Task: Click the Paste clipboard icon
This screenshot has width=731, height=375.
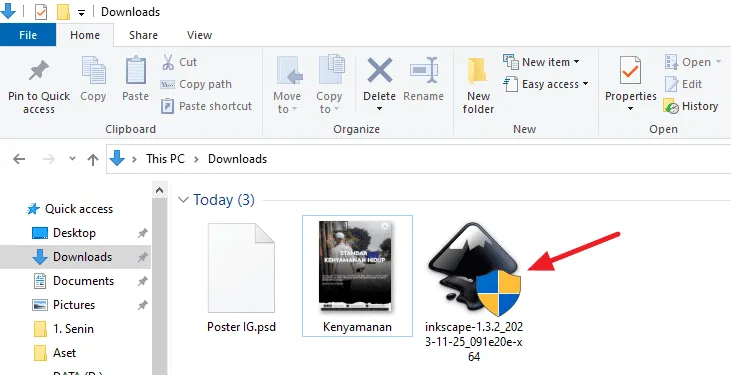Action: (136, 71)
